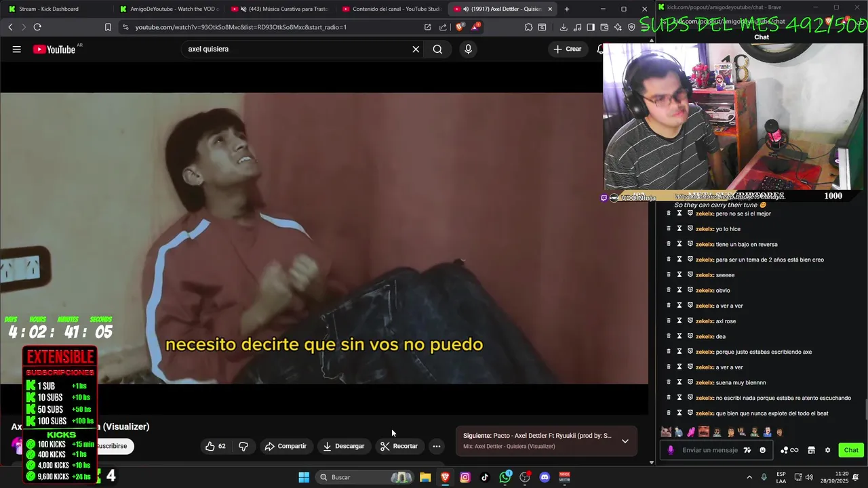868x488 pixels.
Task: Open the system volume speaker icon
Action: (x=810, y=477)
